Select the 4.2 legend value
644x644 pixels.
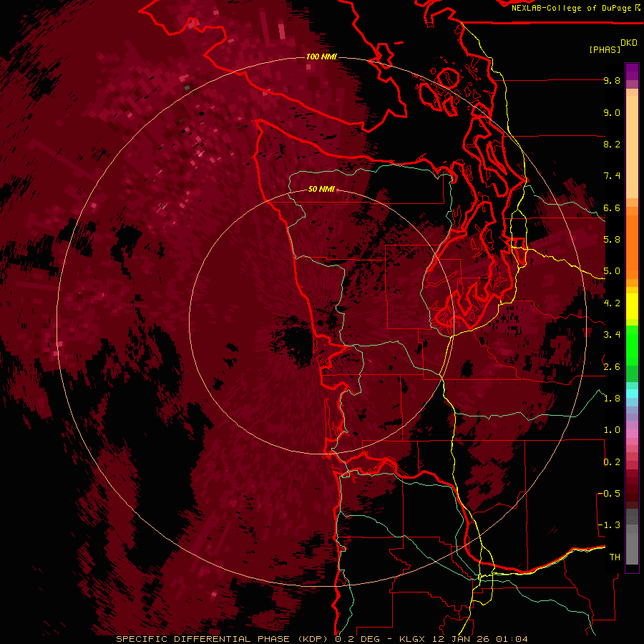coord(612,303)
